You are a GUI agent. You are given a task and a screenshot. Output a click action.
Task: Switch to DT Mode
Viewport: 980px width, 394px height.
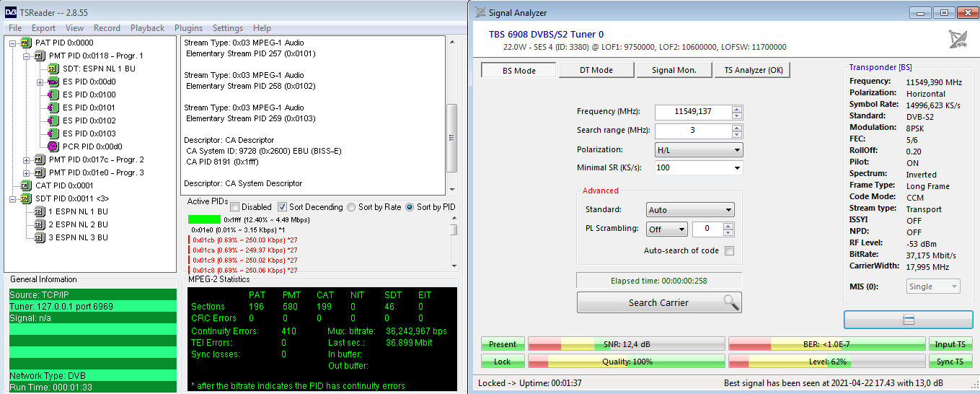pos(596,70)
